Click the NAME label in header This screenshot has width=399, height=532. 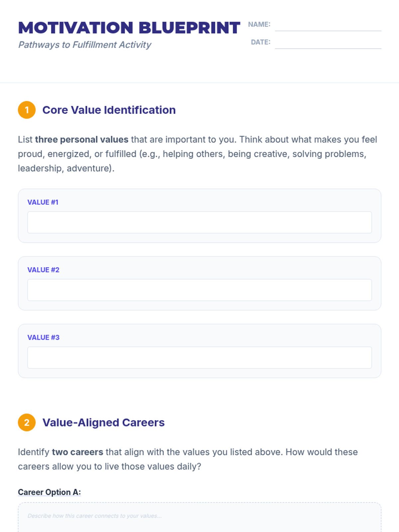point(259,24)
